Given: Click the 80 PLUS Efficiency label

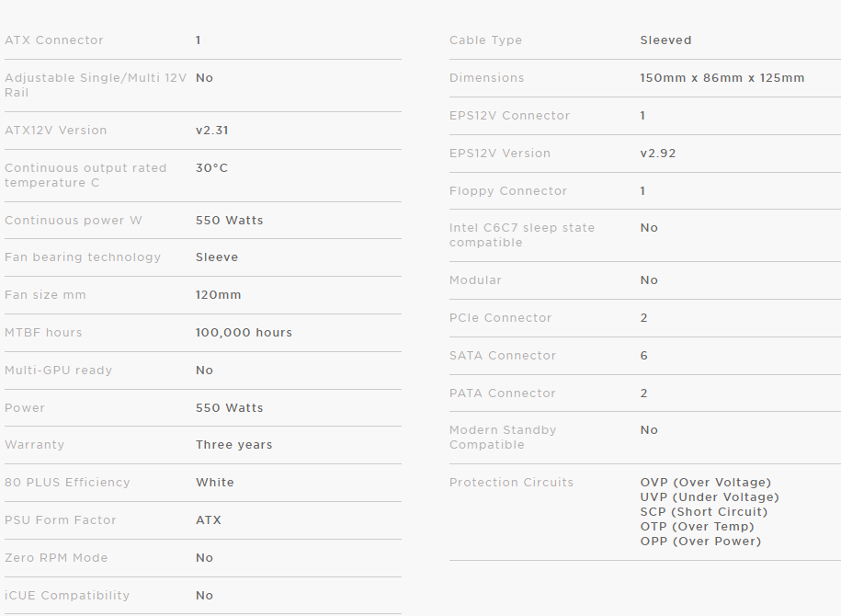Looking at the screenshot, I should 68,483.
